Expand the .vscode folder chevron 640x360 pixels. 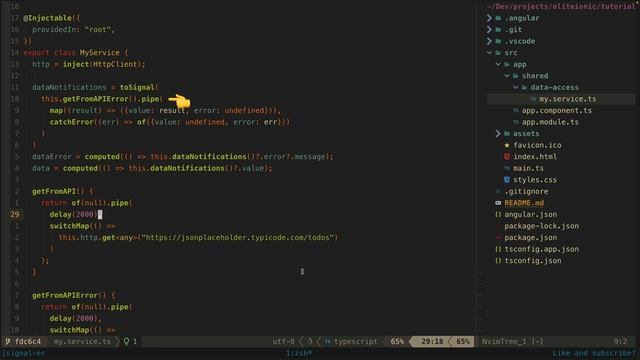point(489,41)
